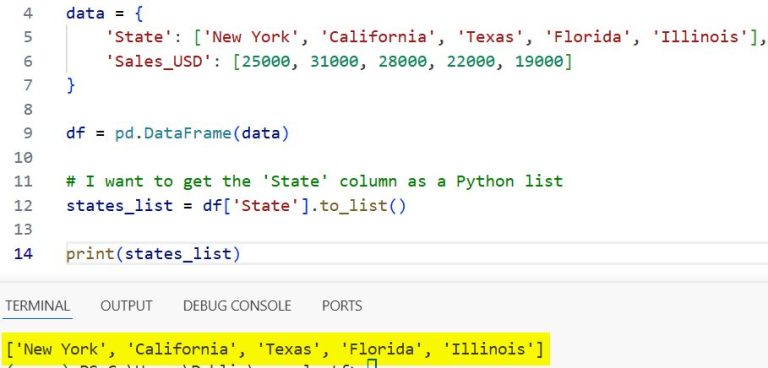768x368 pixels.
Task: Click line number 12 in the gutter
Action: 24,206
